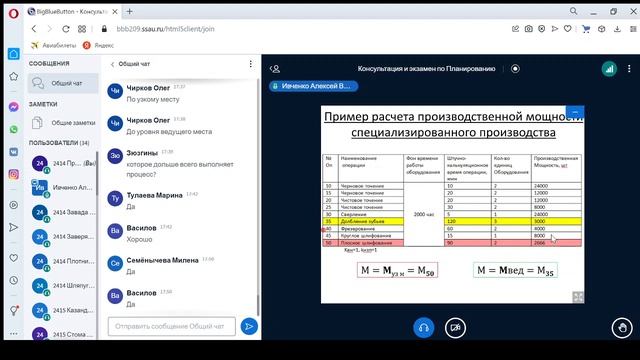Select user 2414 Завада in list
The height and width of the screenshot is (360, 640).
pyautogui.click(x=63, y=212)
